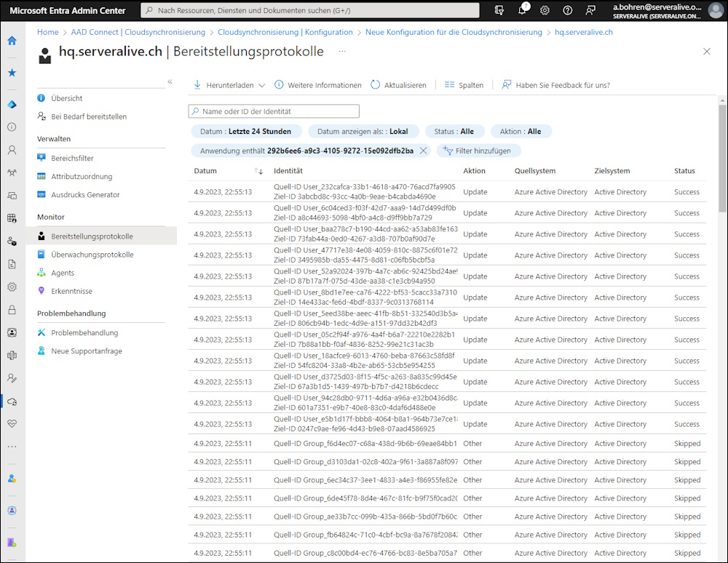Click the feedback icon in top bar
Image resolution: width=728 pixels, height=563 pixels.
590,10
